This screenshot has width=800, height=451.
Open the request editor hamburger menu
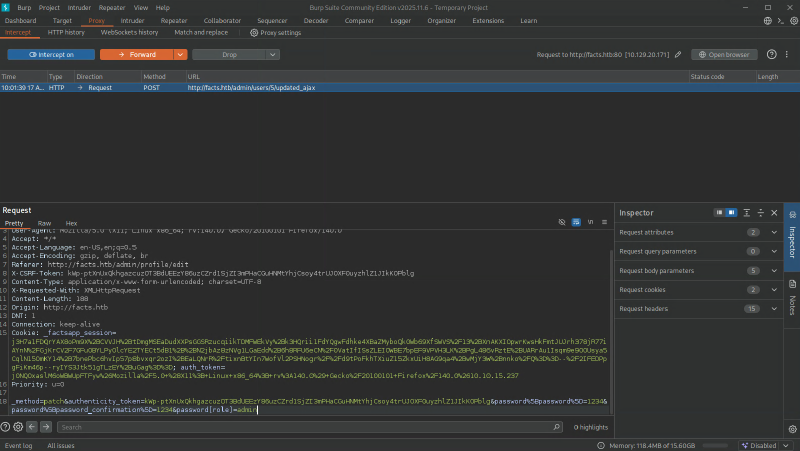coord(605,222)
